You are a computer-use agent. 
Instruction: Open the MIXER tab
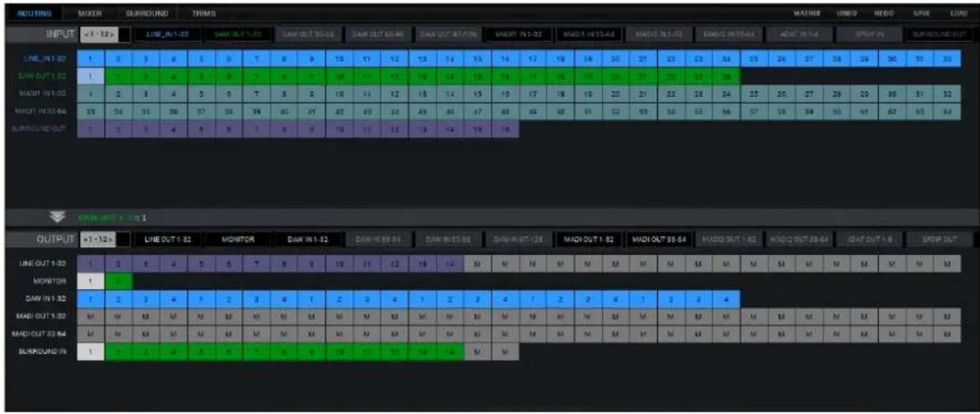(x=90, y=12)
